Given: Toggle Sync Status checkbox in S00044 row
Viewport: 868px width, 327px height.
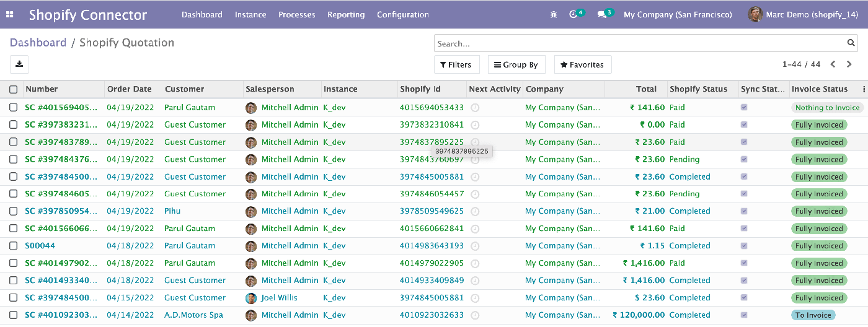Looking at the screenshot, I should click(744, 246).
